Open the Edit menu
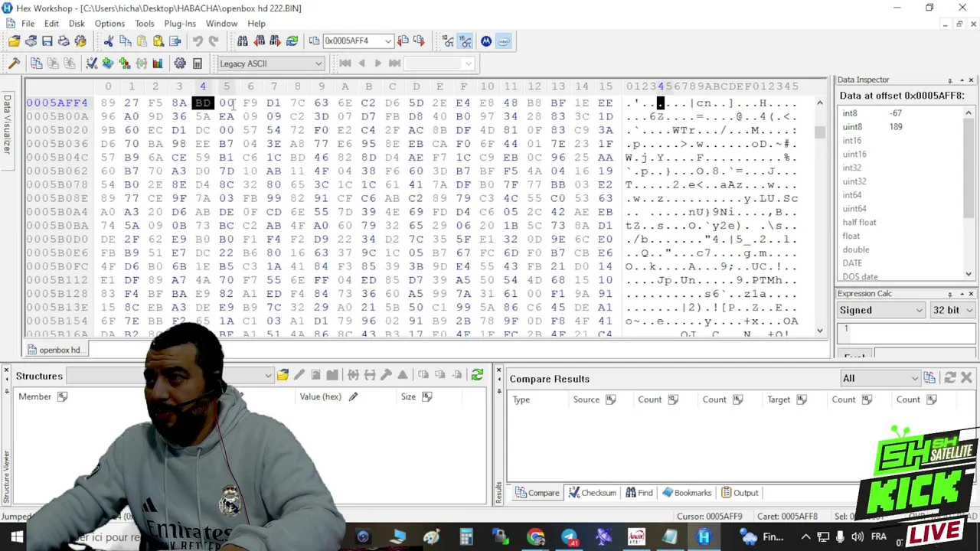This screenshot has width=980, height=551. point(51,24)
